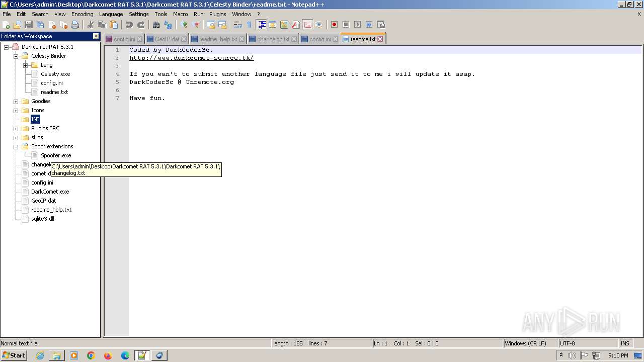Switch to the readme_help.txt tab

218,39
